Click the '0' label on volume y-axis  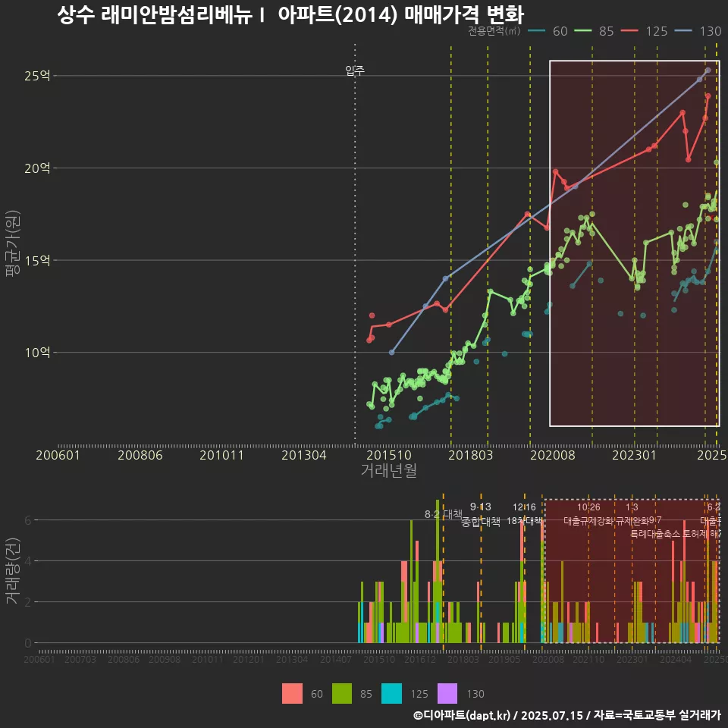tap(28, 643)
